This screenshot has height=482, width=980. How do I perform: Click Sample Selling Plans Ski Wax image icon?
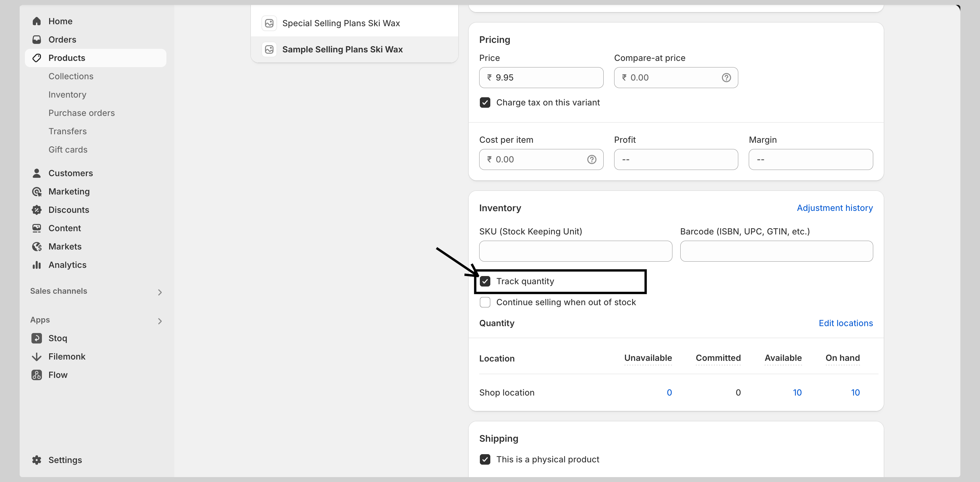(269, 49)
